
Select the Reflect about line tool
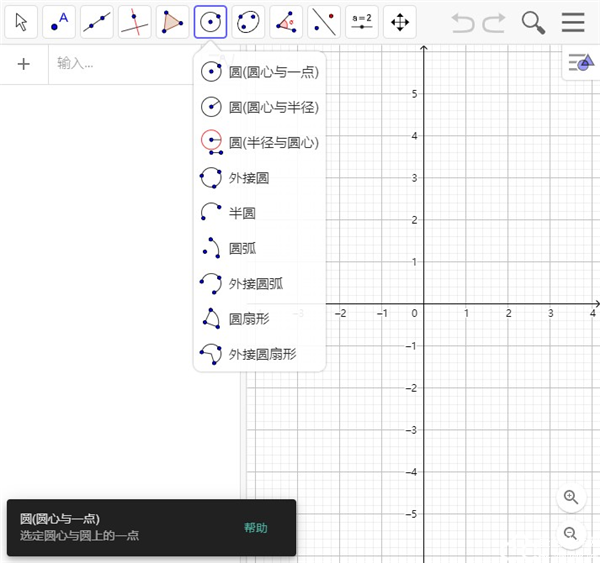pyautogui.click(x=324, y=21)
